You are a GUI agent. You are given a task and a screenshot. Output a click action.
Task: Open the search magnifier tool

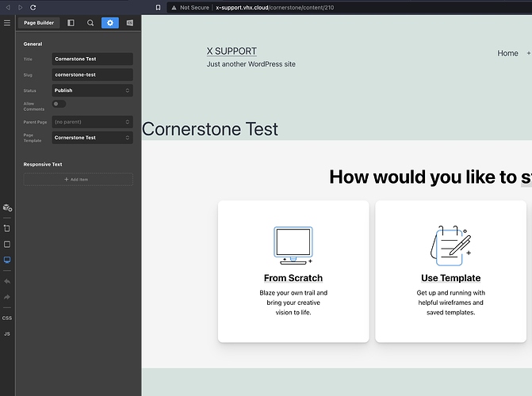coord(90,23)
